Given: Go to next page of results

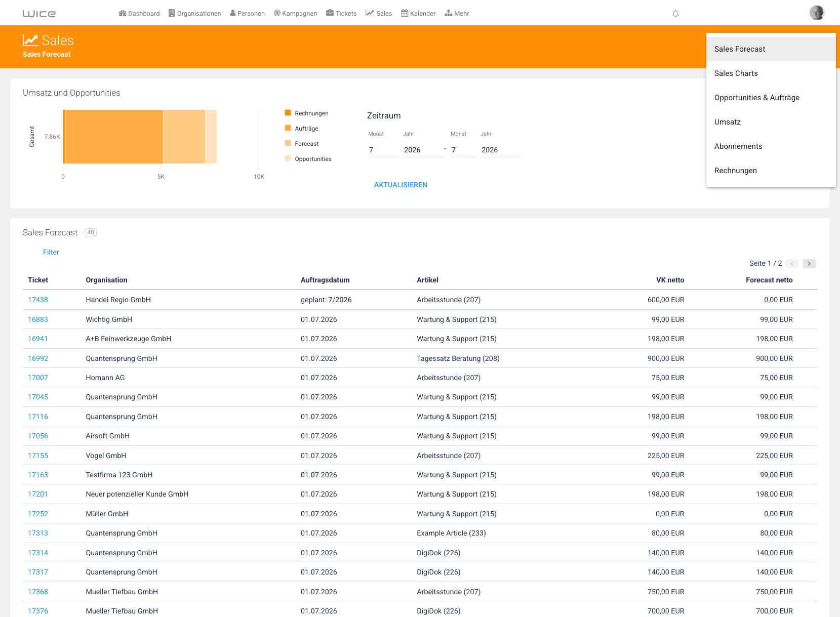Looking at the screenshot, I should [x=809, y=264].
